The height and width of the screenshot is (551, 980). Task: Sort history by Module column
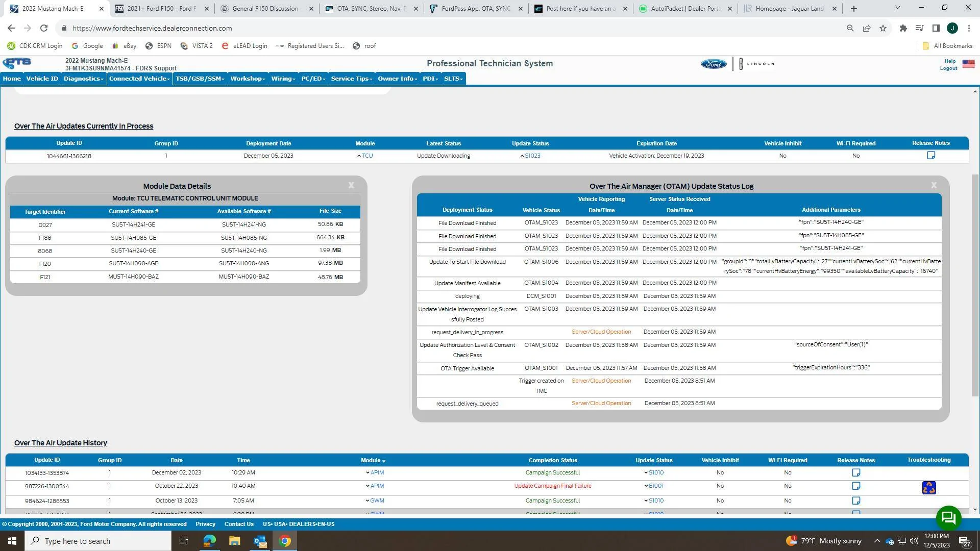coord(373,461)
